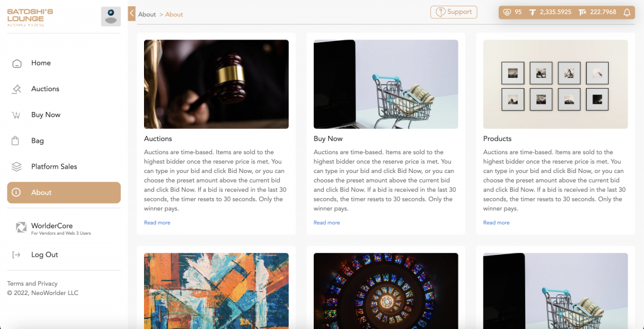
Task: Click the WorlderCore logo icon
Action: tap(21, 228)
